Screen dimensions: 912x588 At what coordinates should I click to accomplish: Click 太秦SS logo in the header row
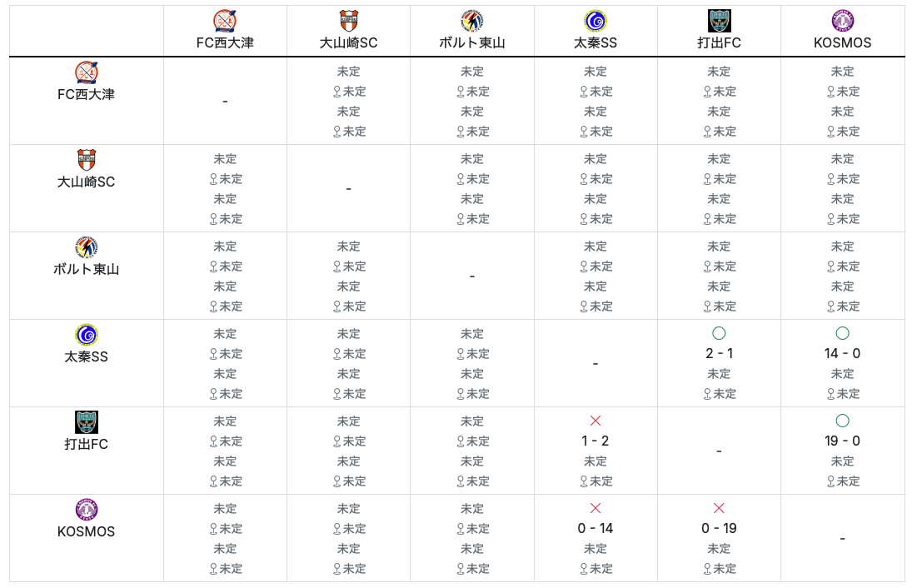point(595,21)
